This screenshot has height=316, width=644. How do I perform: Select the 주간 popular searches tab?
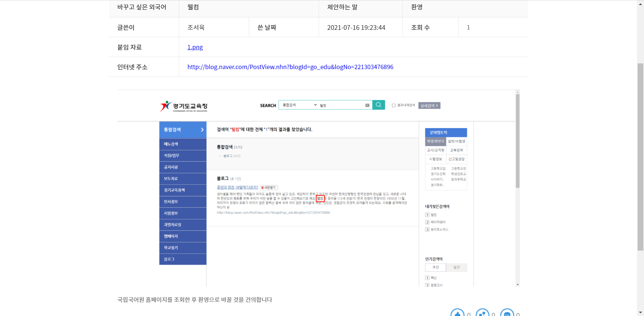pos(435,267)
